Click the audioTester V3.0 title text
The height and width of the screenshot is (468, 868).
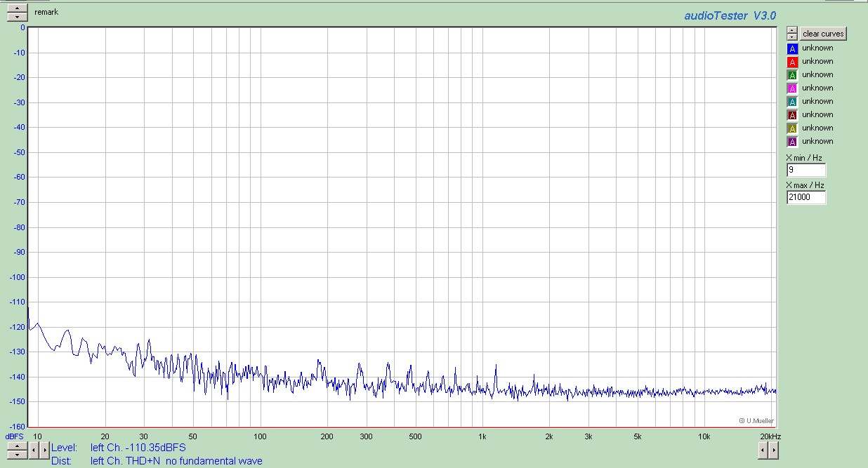[x=730, y=15]
